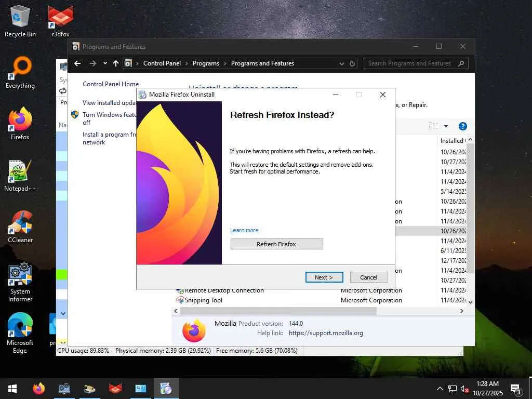Click Install a program from the network

109,138
